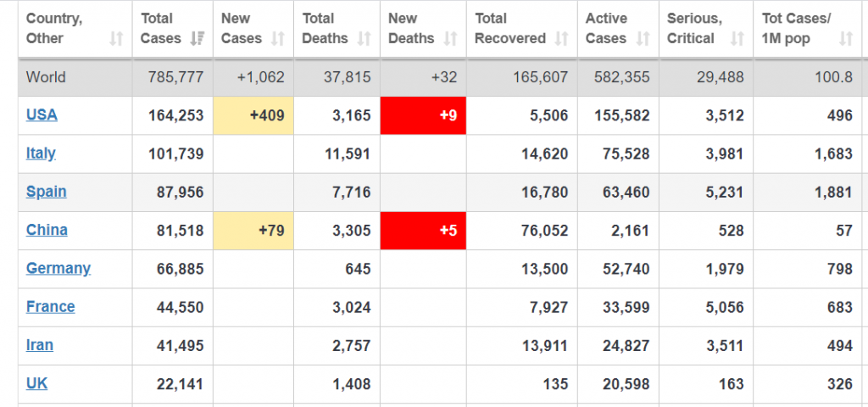Click sort arrows next to Total Deaths
868x407 pixels.
[x=364, y=39]
